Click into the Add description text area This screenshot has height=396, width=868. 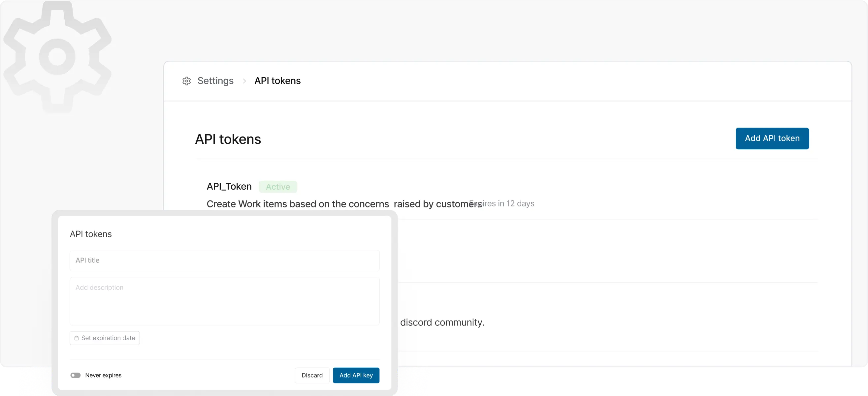tap(224, 301)
